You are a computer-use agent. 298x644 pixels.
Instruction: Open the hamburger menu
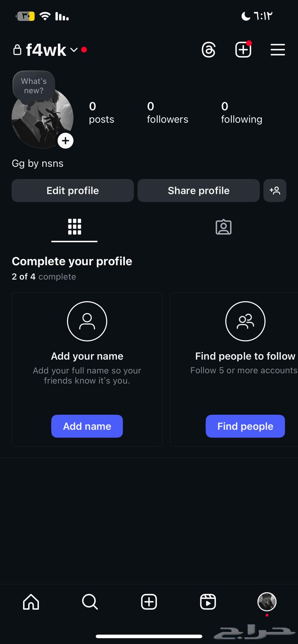tap(278, 50)
